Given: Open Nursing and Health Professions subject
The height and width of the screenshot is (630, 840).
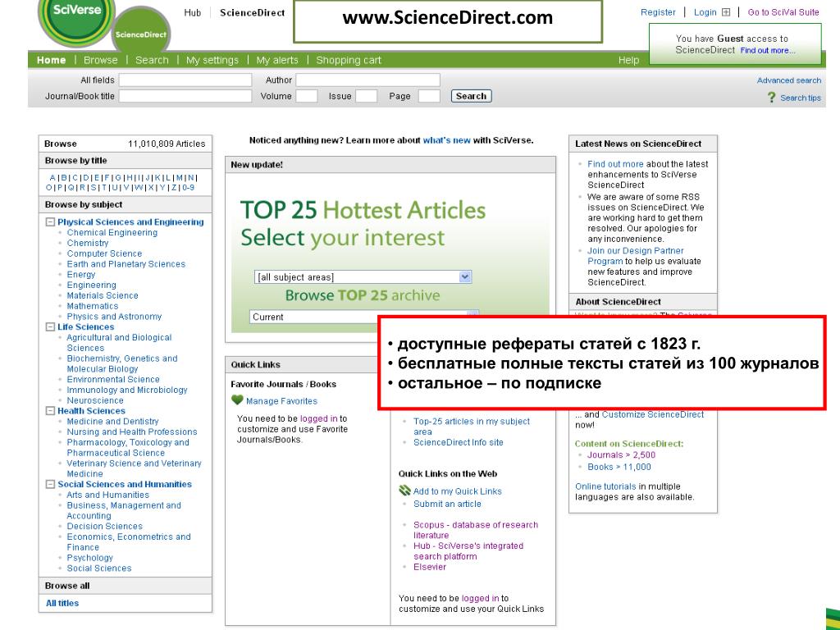Looking at the screenshot, I should pos(132,431).
